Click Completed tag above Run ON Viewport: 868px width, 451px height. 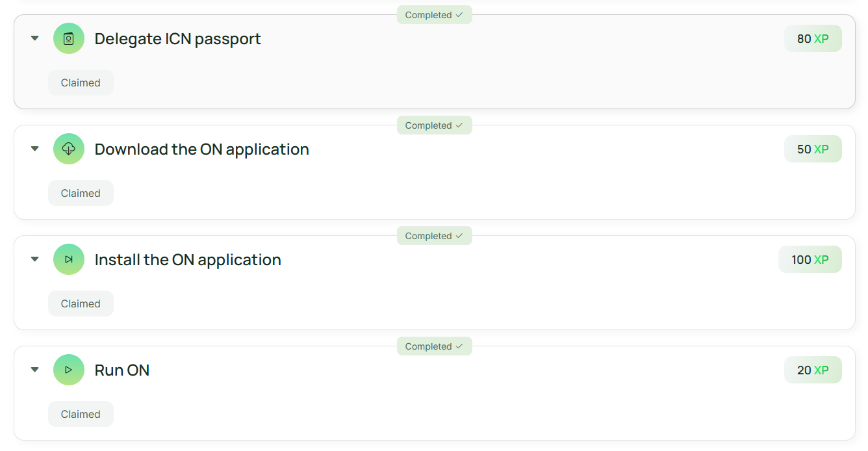click(434, 346)
